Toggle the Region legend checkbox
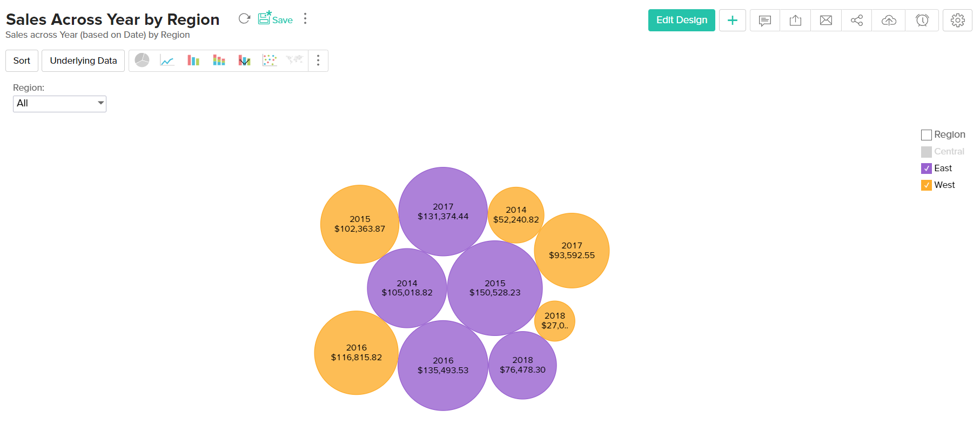 (x=926, y=135)
